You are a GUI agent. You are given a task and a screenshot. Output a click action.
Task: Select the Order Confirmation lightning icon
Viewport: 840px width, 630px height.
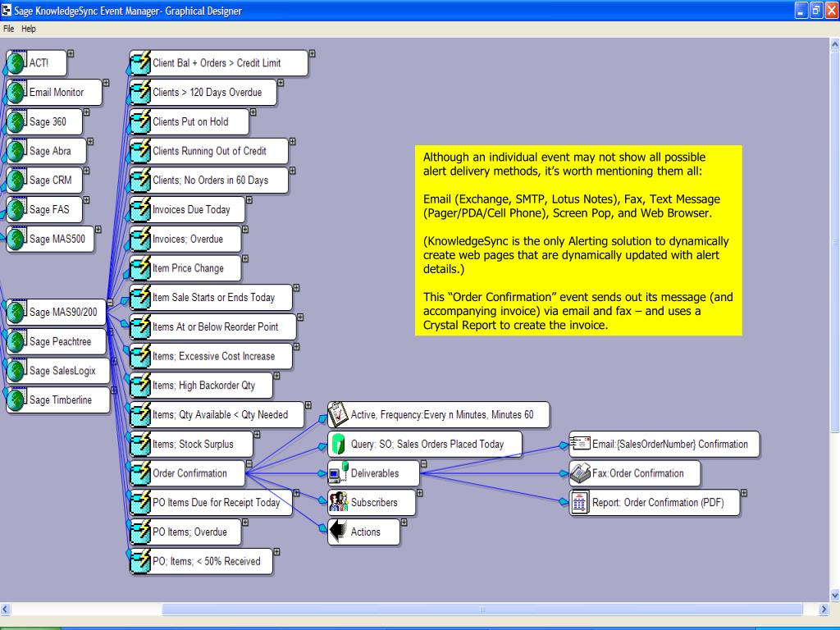pyautogui.click(x=141, y=473)
